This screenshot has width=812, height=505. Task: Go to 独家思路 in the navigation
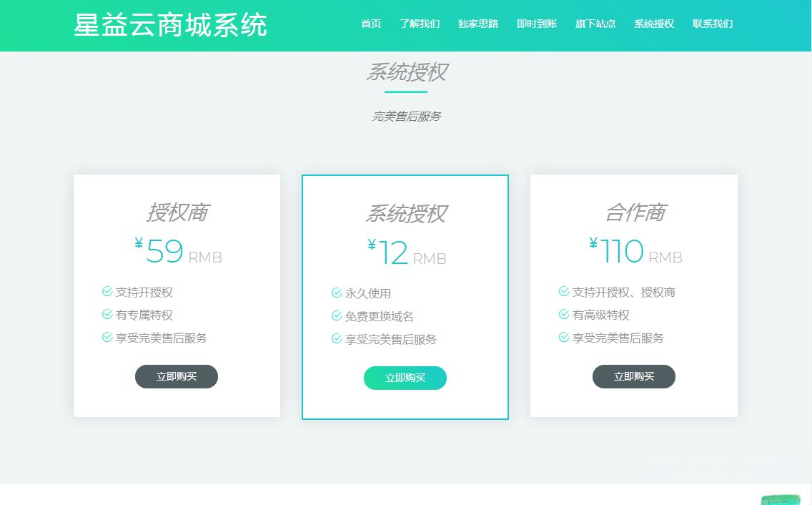(478, 24)
